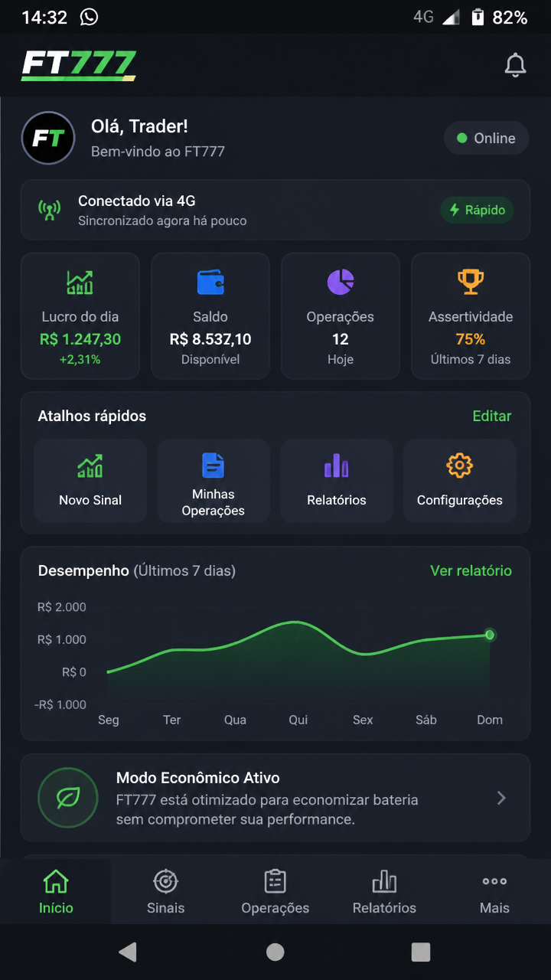Switch to the Relatórios bottom tab
Screen dimensions: 551x980
(385, 892)
